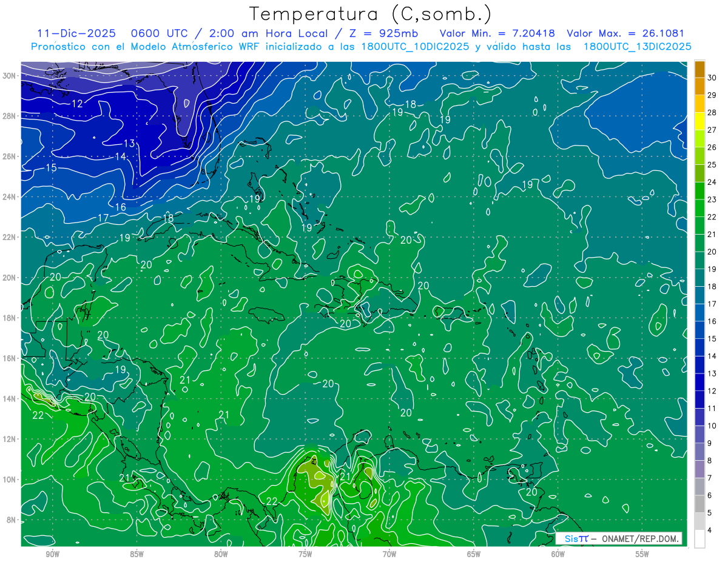Image resolution: width=728 pixels, height=562 pixels.
Task: Click the "15" contour label on the map
Action: (x=51, y=167)
